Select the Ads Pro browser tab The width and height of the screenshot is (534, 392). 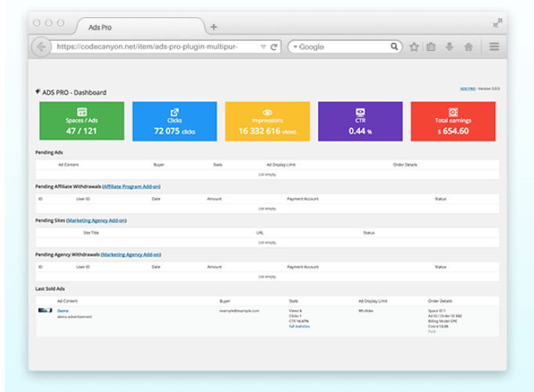[140, 27]
